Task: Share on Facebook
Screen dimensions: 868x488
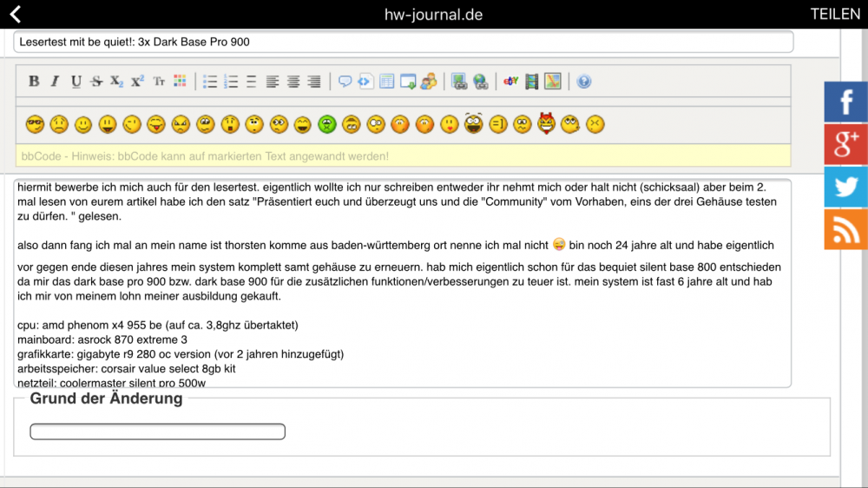Action: pos(845,102)
